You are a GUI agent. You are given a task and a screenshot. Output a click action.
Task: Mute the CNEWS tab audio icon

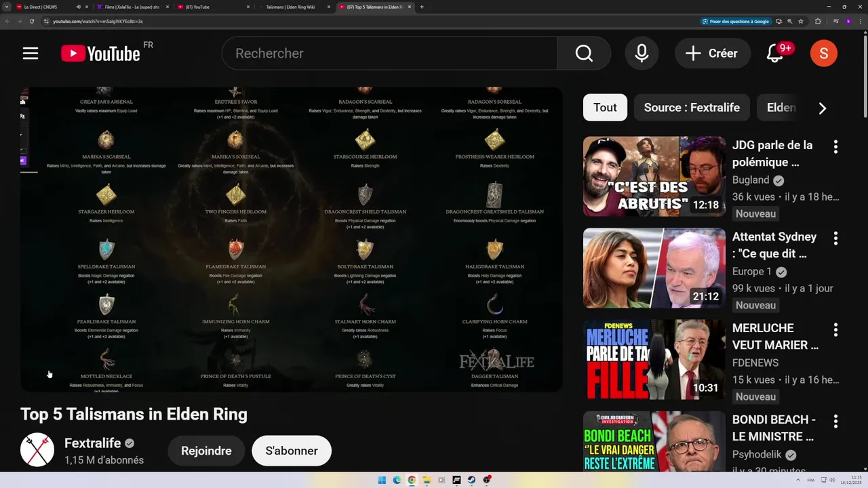79,7
